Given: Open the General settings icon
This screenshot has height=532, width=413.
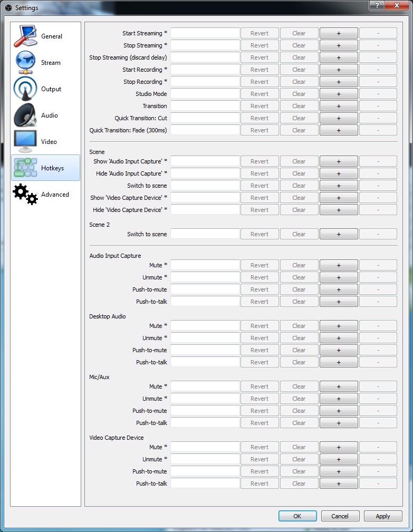Looking at the screenshot, I should (25, 36).
